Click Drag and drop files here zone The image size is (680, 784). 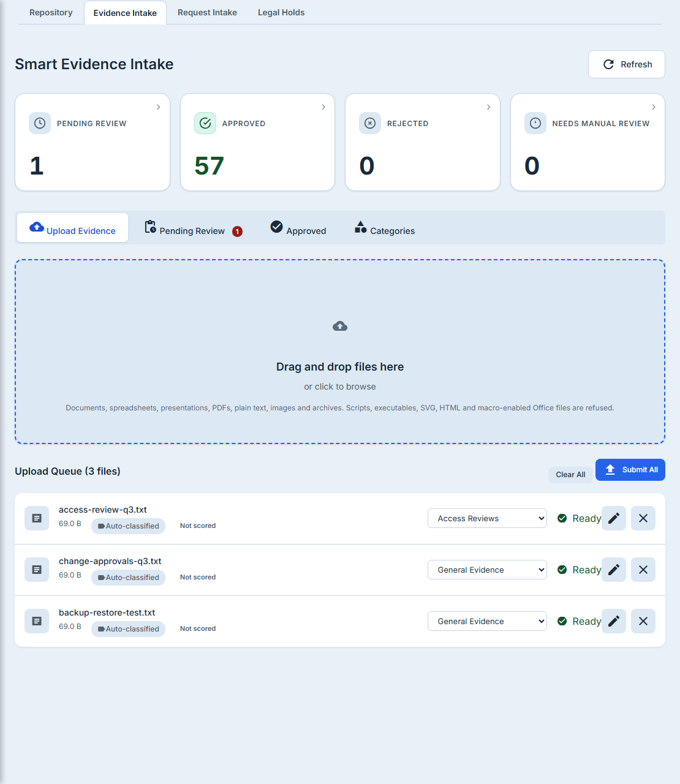(340, 352)
